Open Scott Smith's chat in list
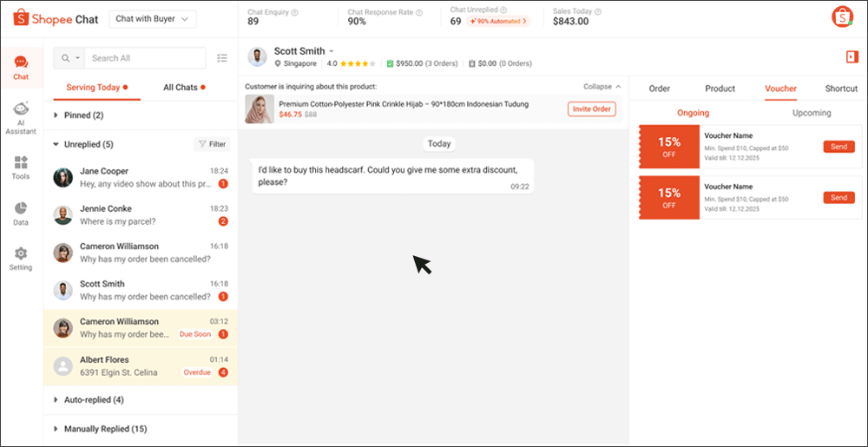This screenshot has width=868, height=447. pos(141,291)
